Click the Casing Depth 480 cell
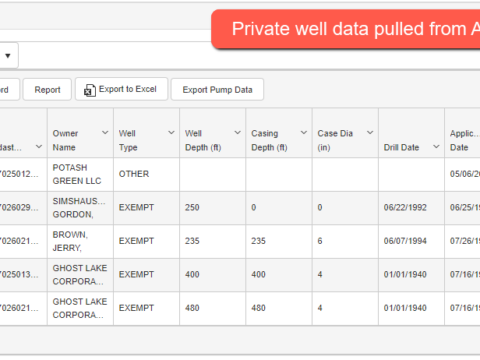Viewport: 480px width, 360px height. coord(279,308)
